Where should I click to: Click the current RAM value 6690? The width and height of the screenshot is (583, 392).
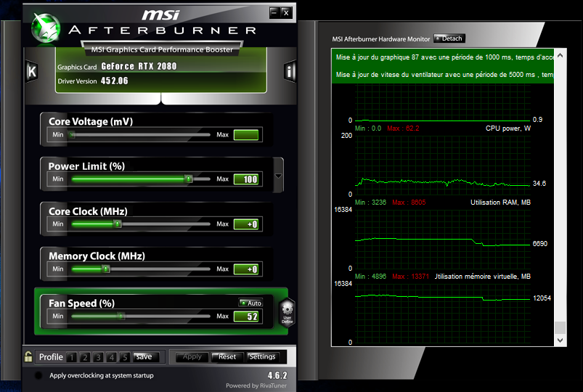point(540,244)
